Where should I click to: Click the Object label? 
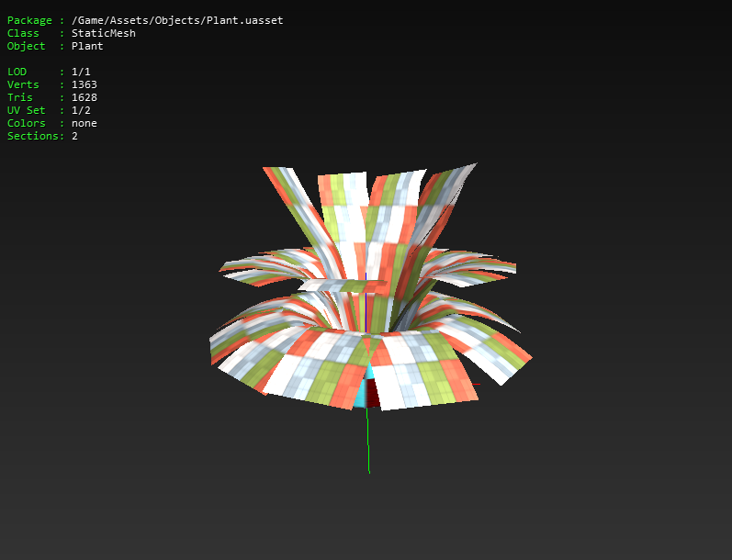click(26, 46)
